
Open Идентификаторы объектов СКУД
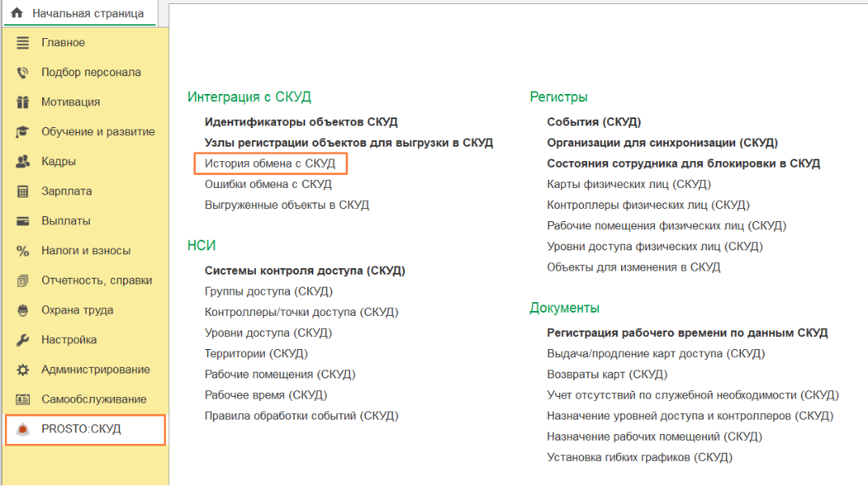point(301,122)
